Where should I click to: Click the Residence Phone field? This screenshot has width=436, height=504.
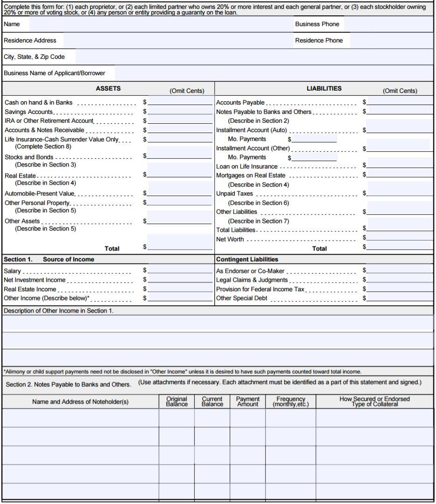coord(391,41)
